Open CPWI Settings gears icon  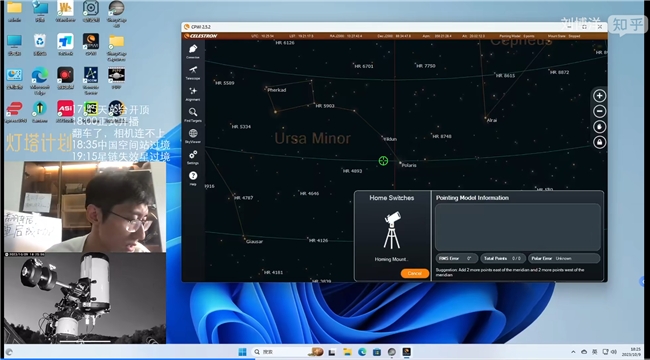pos(193,157)
